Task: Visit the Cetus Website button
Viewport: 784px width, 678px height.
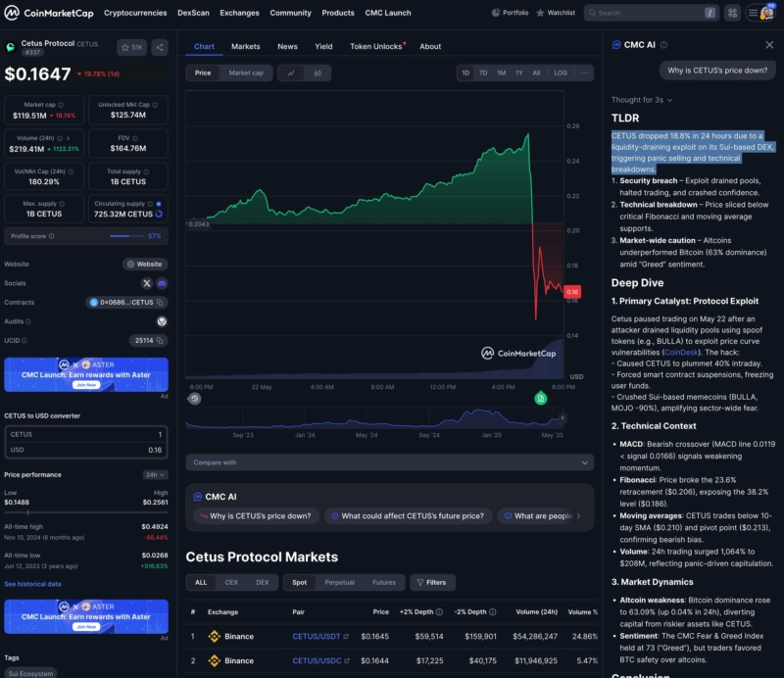Action: [145, 264]
